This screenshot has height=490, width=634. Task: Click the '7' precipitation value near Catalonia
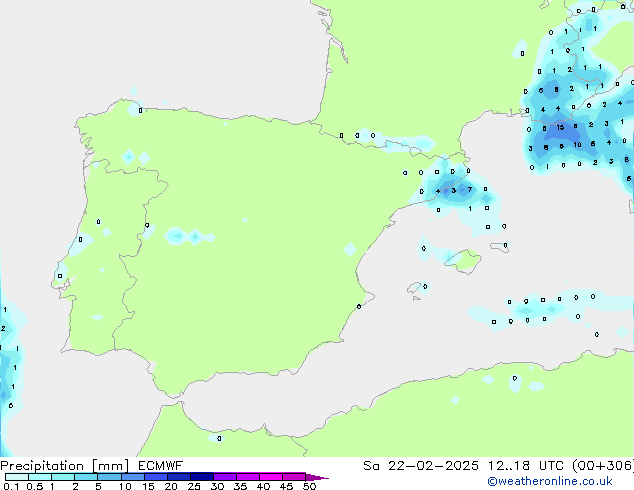469,189
